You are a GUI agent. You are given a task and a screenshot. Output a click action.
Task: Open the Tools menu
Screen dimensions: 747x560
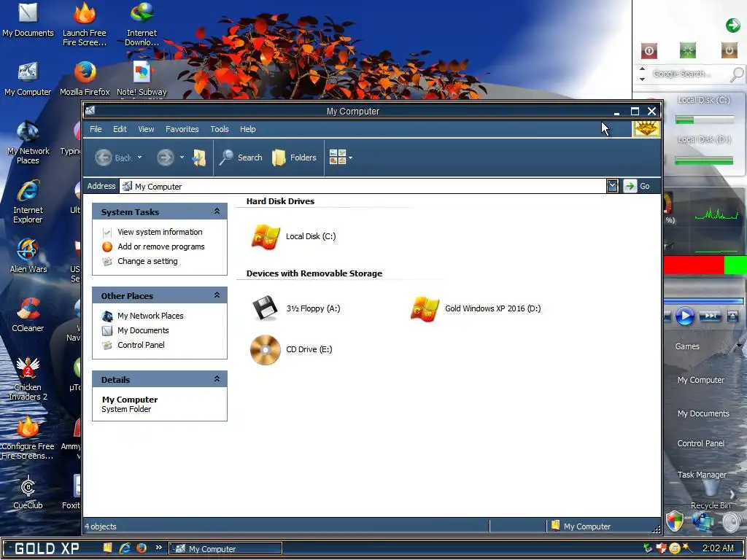(220, 129)
